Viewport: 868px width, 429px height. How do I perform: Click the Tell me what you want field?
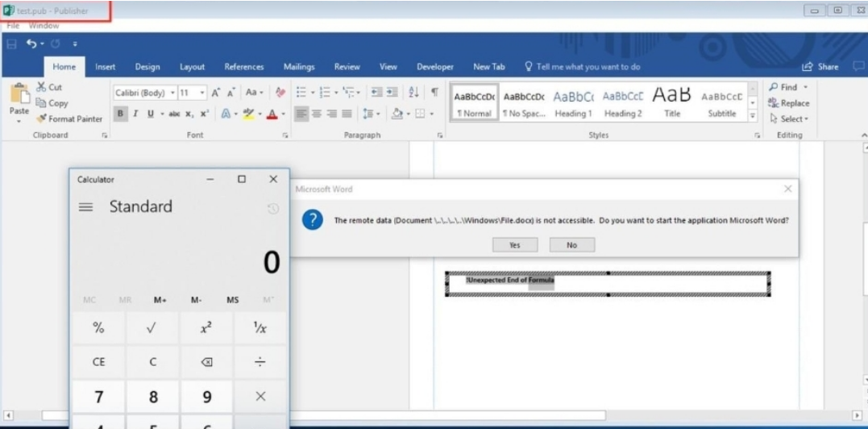[588, 67]
